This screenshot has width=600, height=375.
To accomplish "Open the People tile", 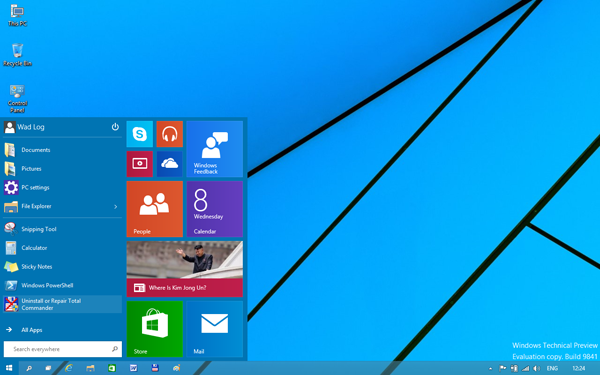I will coord(155,209).
